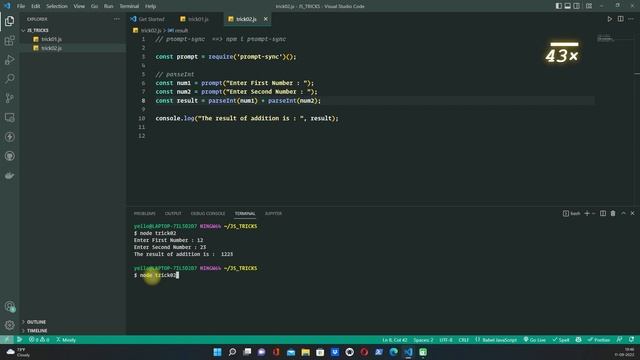Open the Selection menu
The image size is (640, 360).
pyautogui.click(x=57, y=6)
